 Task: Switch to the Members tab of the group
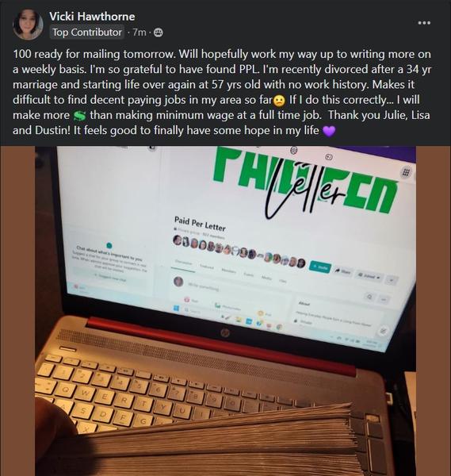(x=229, y=271)
